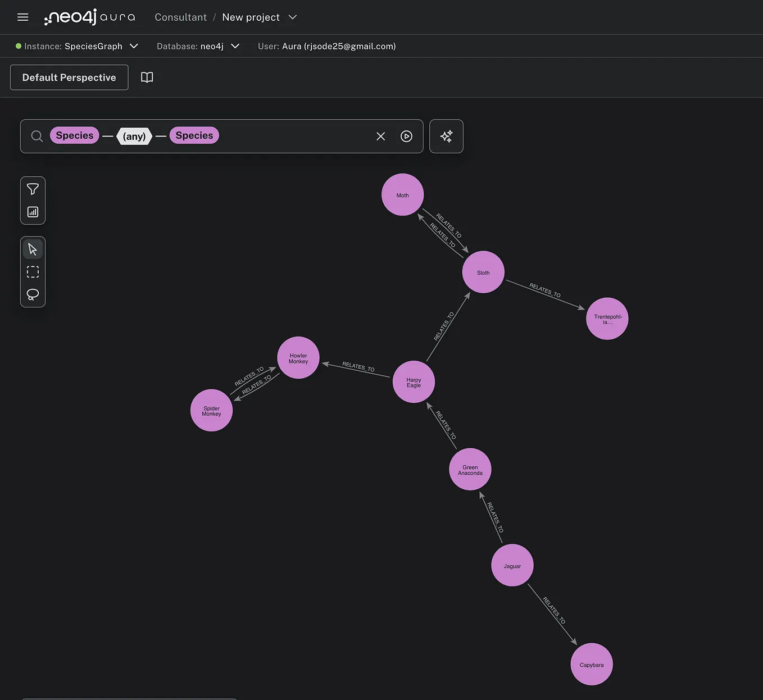Open the AI assistant sparkle icon
The width and height of the screenshot is (763, 700).
pos(446,136)
